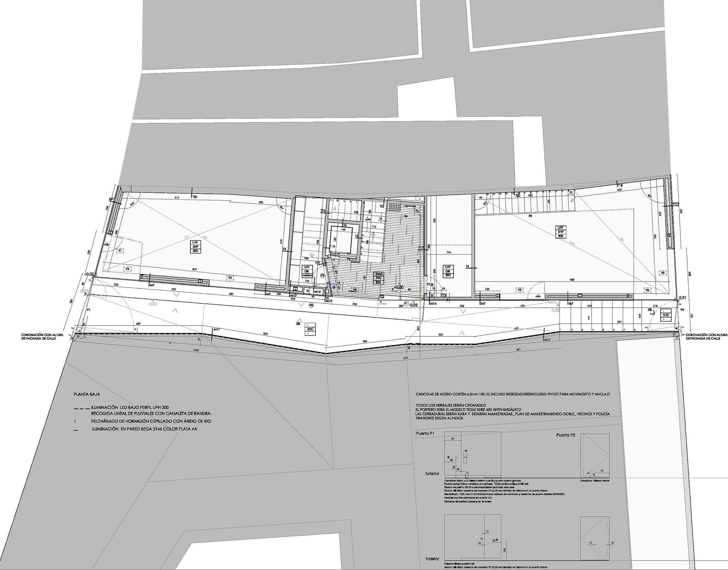Select the Puerta P1 detail heading
This screenshot has width=728, height=570.
(x=425, y=434)
